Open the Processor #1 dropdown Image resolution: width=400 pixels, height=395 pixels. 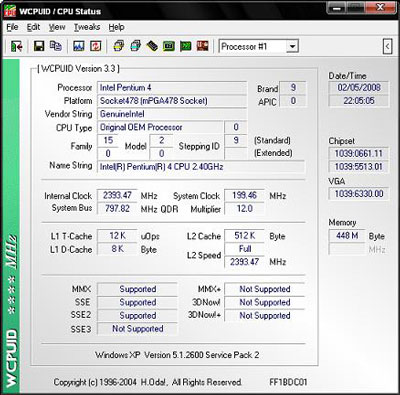pyautogui.click(x=292, y=46)
